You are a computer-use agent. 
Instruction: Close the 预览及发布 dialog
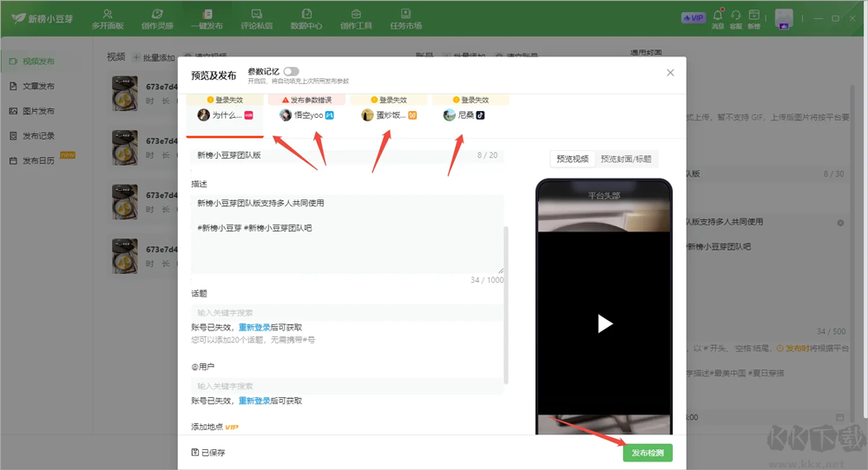[x=670, y=73]
